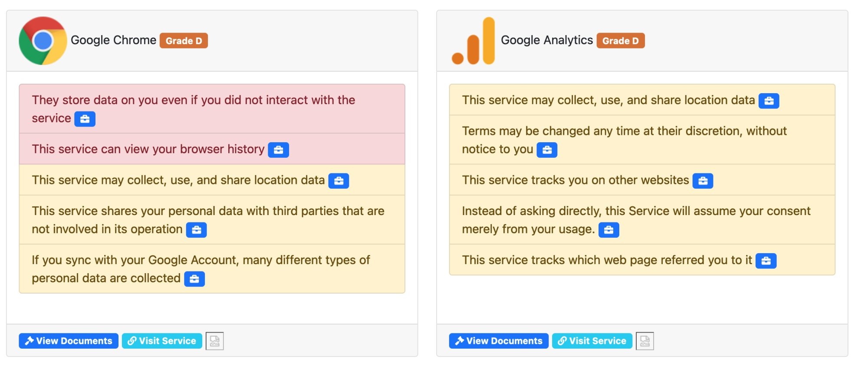Open briefcase icon beside Analytics' location data point
868x369 pixels.
[x=769, y=101]
